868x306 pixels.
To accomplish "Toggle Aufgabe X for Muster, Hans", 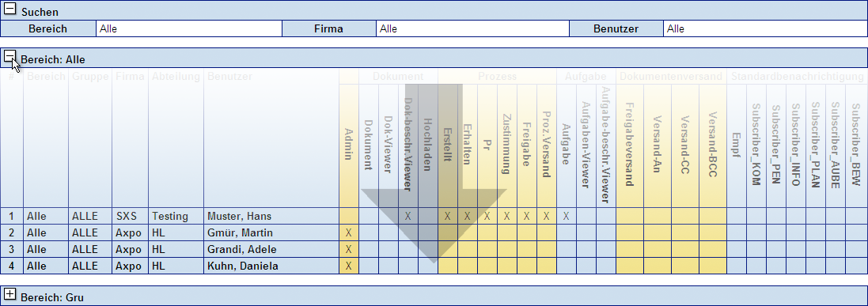I will pos(566,216).
